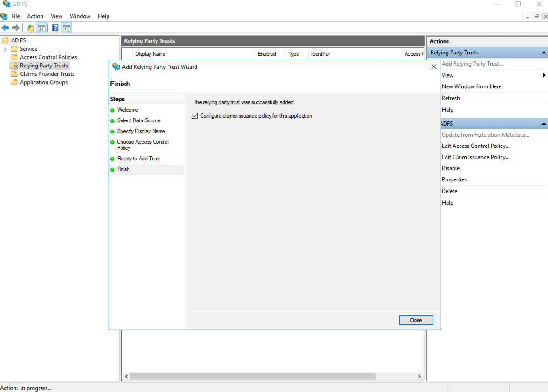
Task: Toggle the show/hide console tree toolbar icon
Action: [x=41, y=27]
